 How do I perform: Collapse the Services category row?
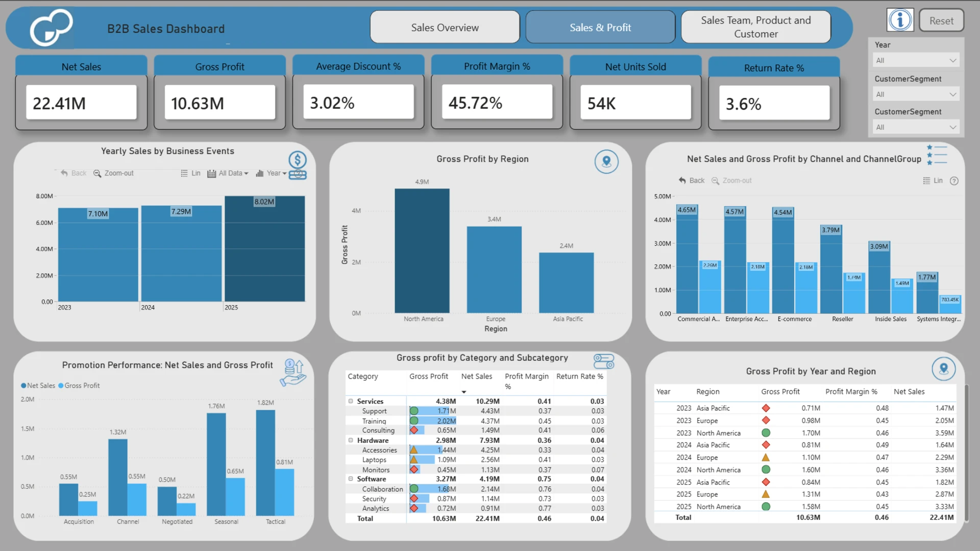click(x=351, y=402)
